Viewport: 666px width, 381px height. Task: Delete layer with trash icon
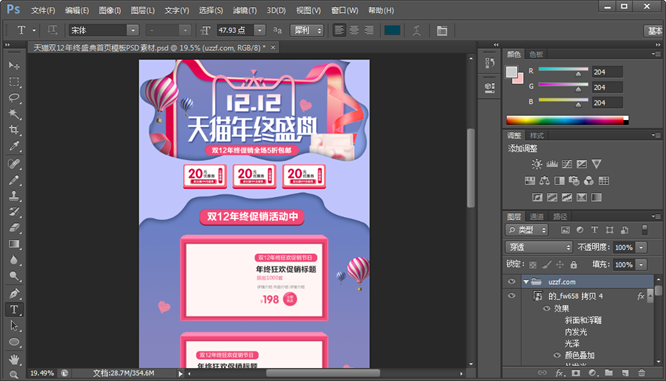641,373
